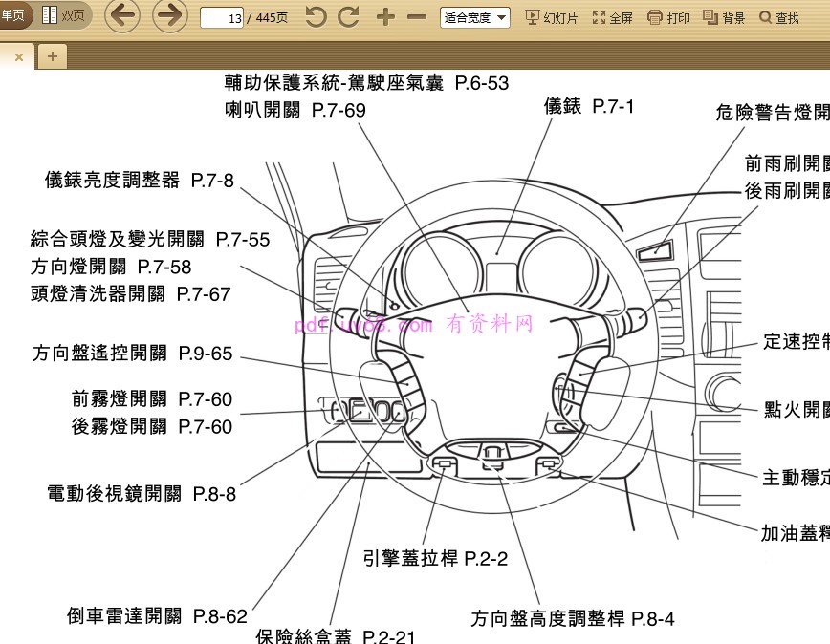
Task: Close the current tab
Action: (x=17, y=56)
